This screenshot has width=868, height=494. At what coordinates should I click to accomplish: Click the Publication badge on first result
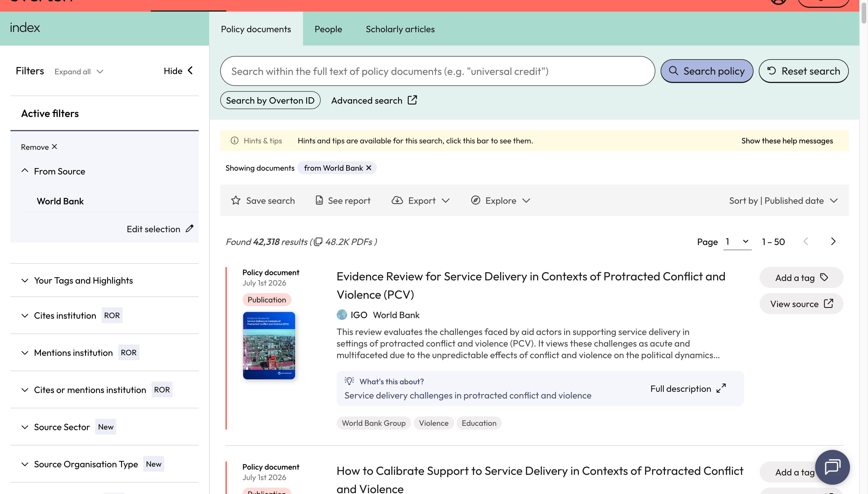[x=266, y=300]
